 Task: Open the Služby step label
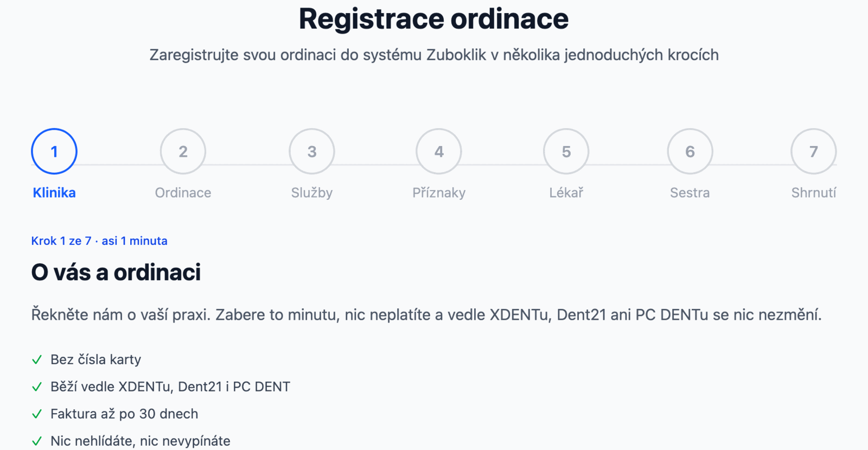[x=312, y=193]
